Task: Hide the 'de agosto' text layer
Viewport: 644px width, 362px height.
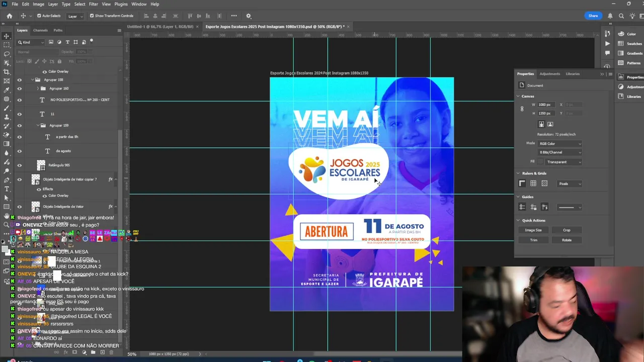Action: click(20, 151)
